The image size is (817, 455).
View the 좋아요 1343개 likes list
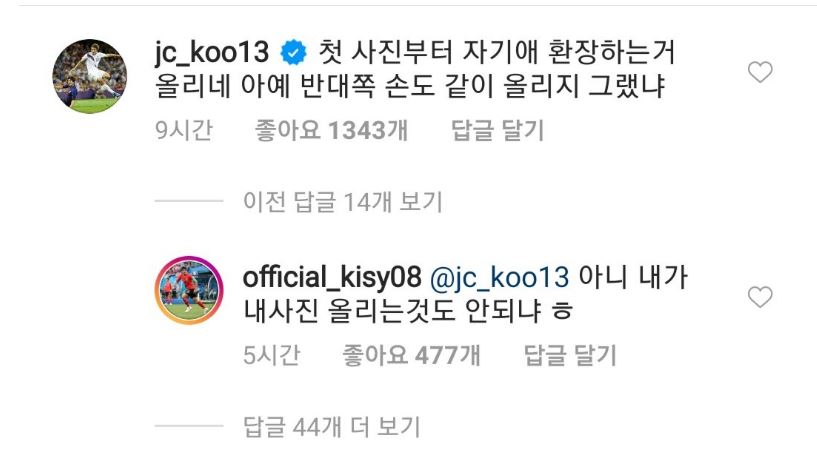[x=331, y=130]
